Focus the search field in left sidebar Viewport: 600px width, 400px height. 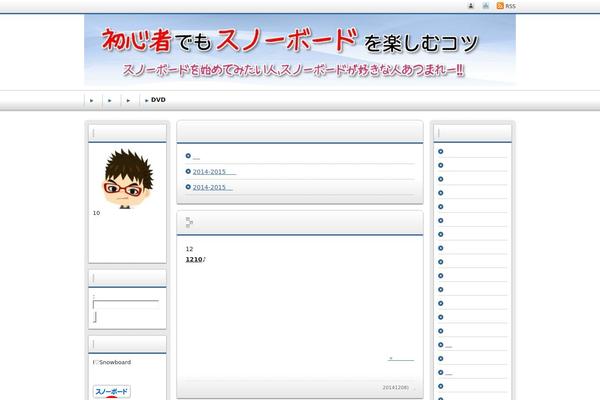click(126, 305)
